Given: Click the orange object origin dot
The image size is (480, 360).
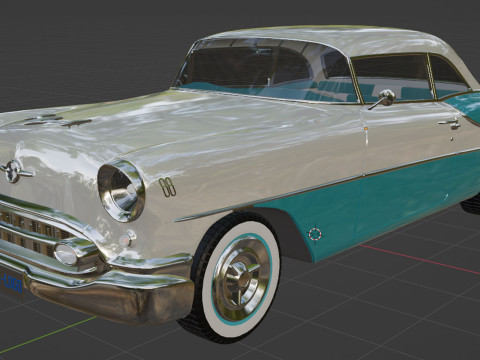Looking at the screenshot, I should click(366, 128).
